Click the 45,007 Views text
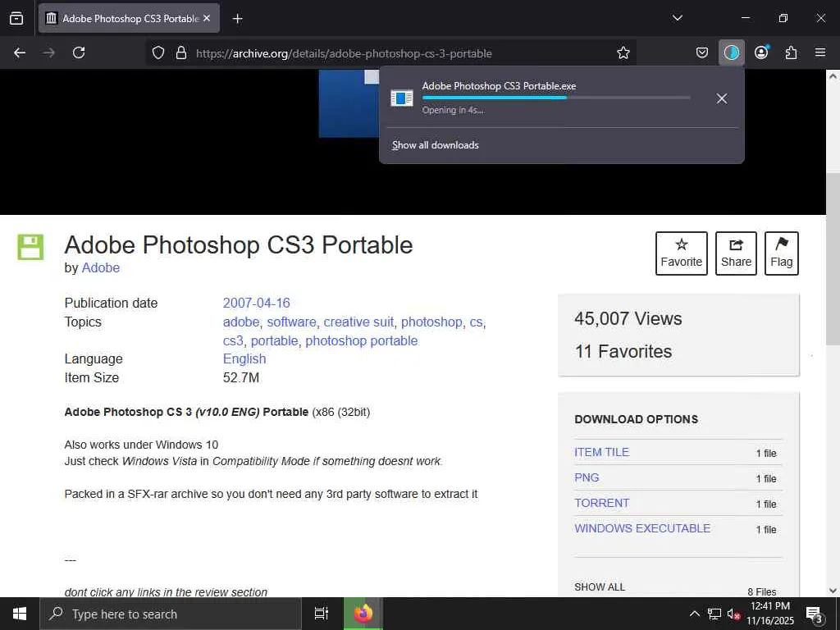 click(628, 319)
